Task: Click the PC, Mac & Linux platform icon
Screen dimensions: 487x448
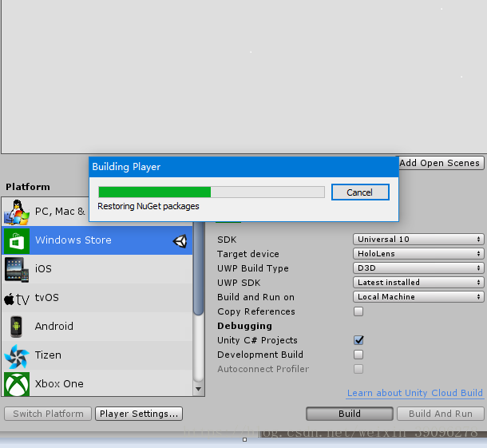Action: coord(17,212)
